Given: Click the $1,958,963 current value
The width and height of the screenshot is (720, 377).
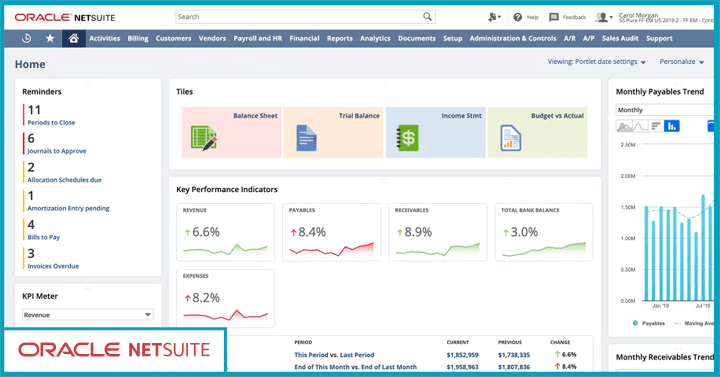Looking at the screenshot, I should (x=462, y=367).
